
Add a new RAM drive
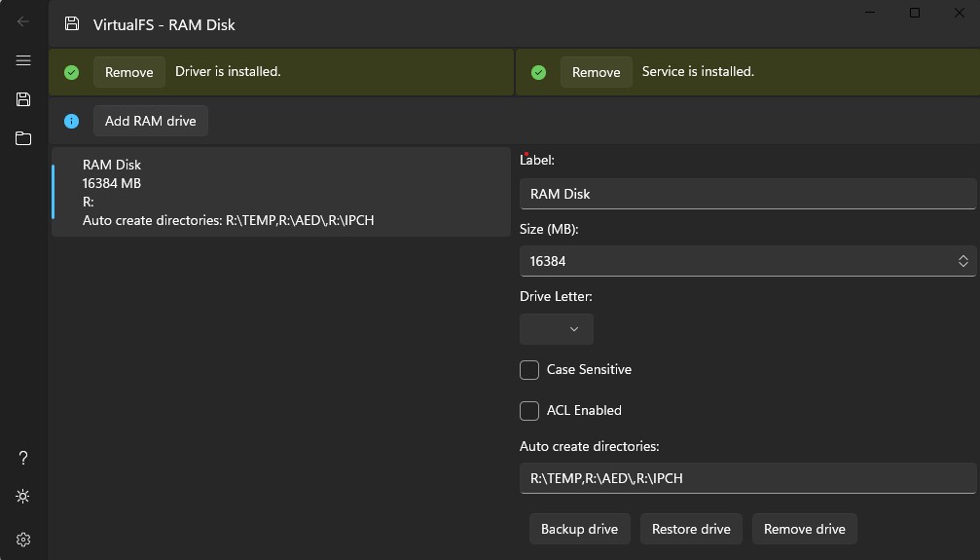pyautogui.click(x=151, y=121)
